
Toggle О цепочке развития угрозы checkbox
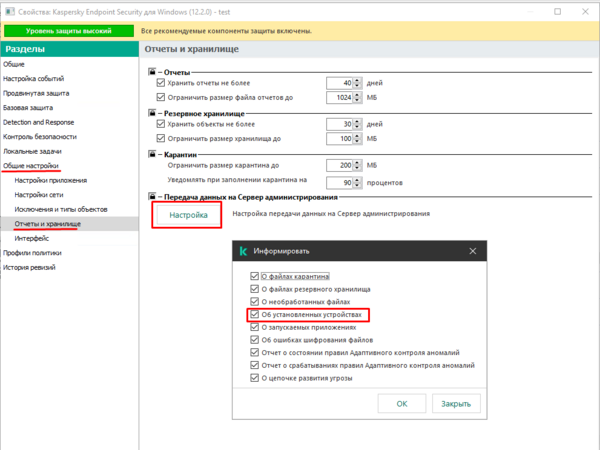(x=254, y=378)
